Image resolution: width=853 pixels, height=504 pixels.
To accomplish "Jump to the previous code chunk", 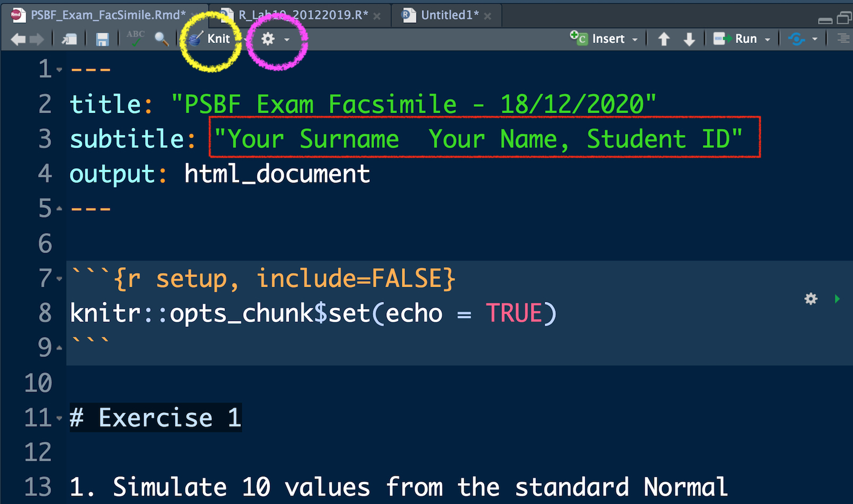I will tap(664, 39).
